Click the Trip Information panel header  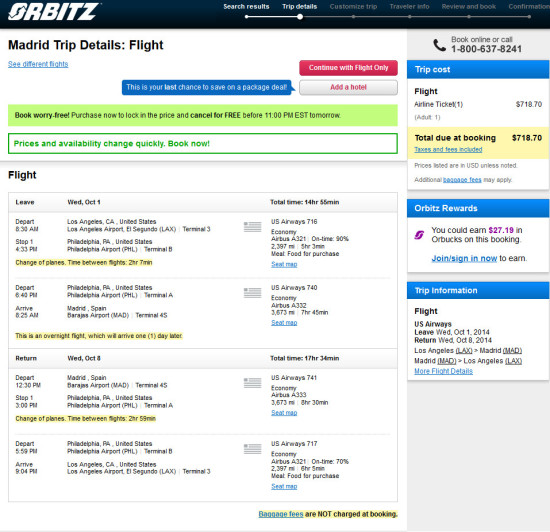pyautogui.click(x=478, y=290)
